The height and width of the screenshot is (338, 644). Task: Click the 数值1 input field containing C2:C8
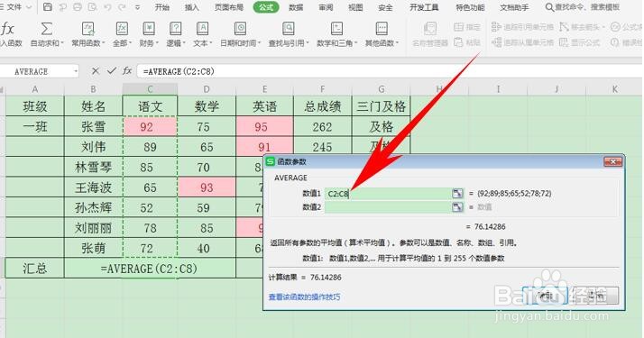pos(388,194)
